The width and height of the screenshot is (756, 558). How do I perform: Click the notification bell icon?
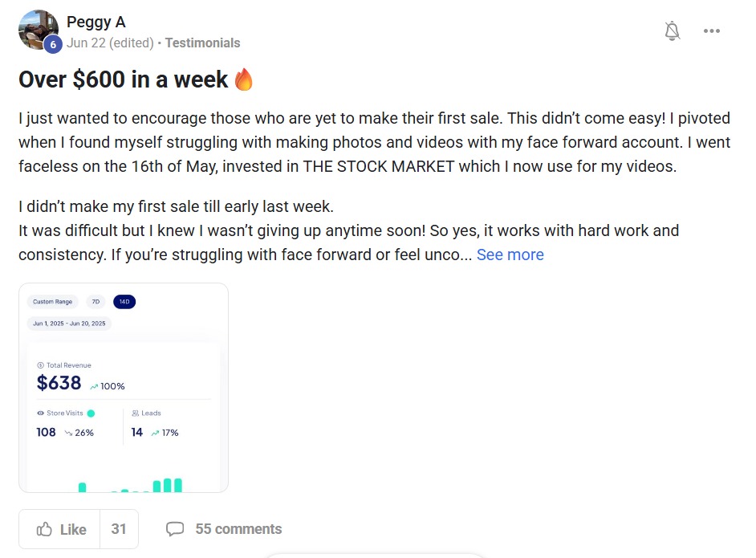point(673,31)
